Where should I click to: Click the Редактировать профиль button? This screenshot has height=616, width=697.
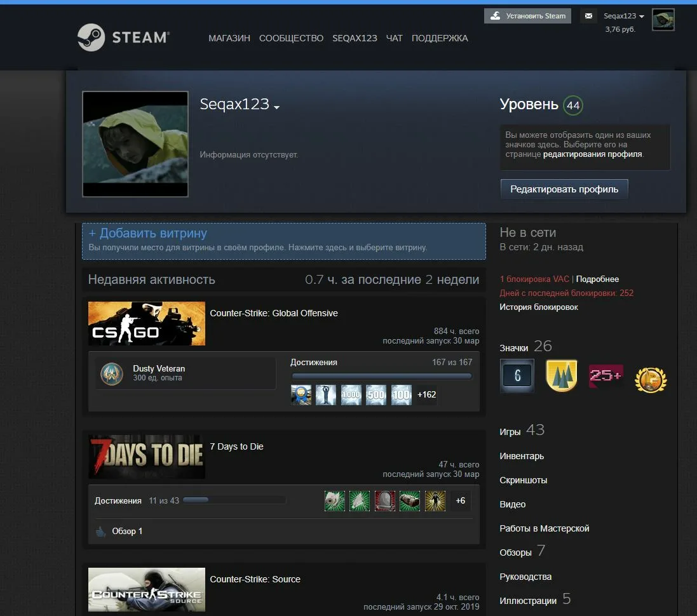click(x=564, y=189)
